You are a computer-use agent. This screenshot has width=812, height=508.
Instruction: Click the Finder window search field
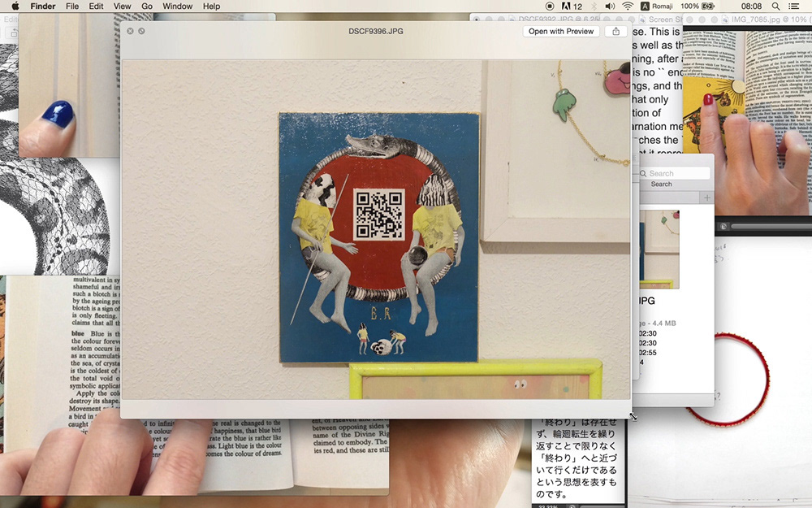click(674, 173)
